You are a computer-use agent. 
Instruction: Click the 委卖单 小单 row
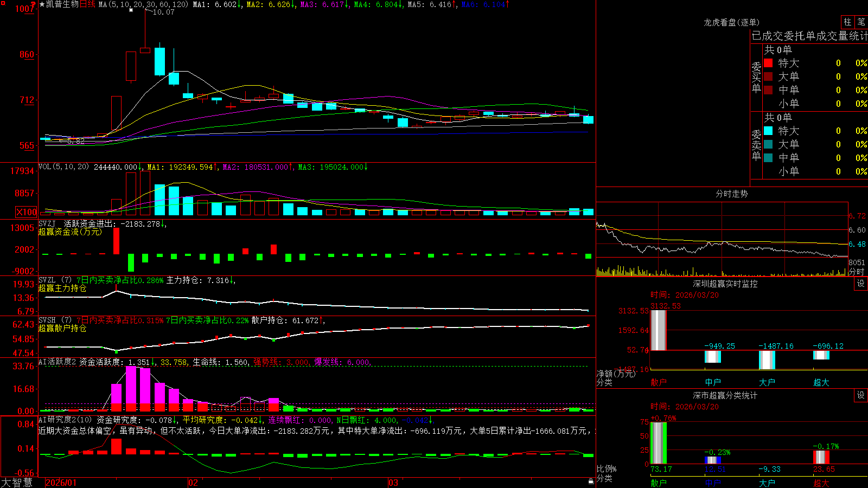pos(815,171)
